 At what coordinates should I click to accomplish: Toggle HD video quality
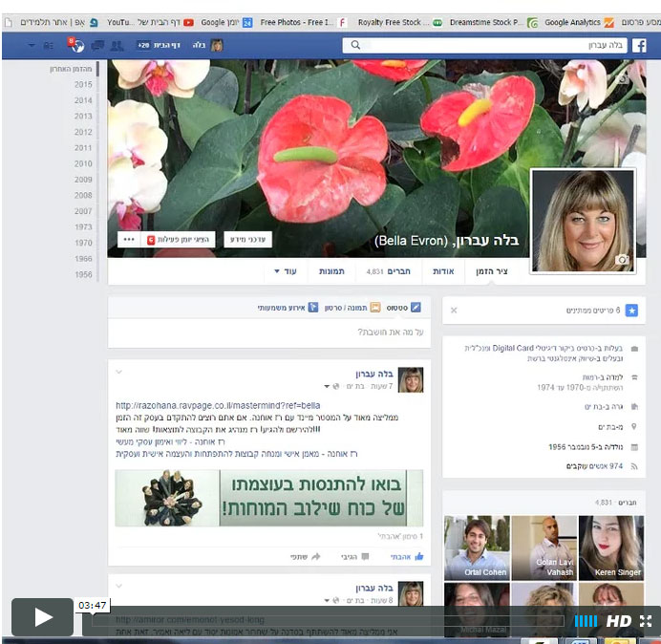click(x=618, y=621)
